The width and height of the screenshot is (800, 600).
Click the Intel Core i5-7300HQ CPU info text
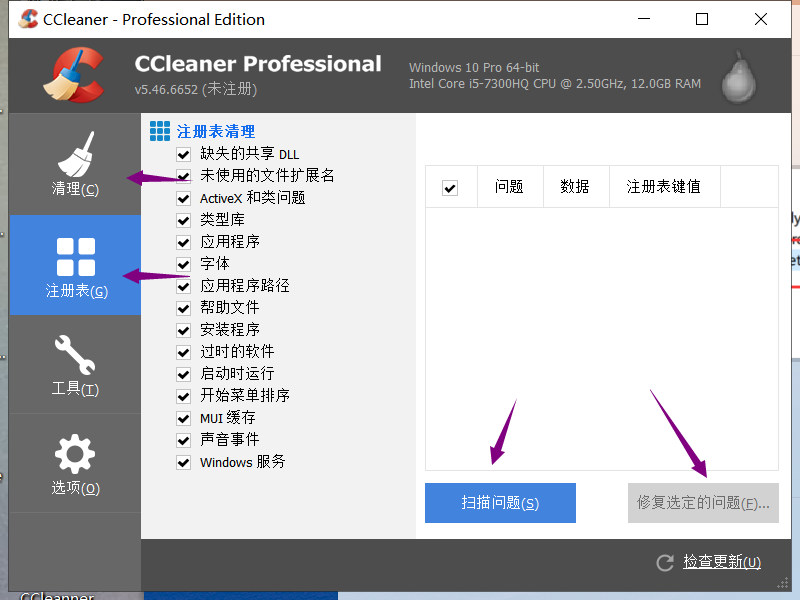[x=555, y=84]
